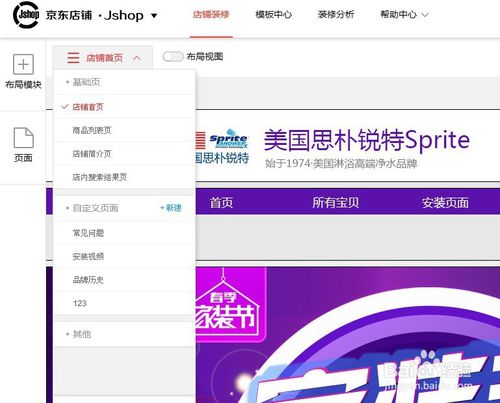Click the Jshop circular logo
Image resolution: width=500 pixels, height=403 pixels.
click(x=26, y=15)
